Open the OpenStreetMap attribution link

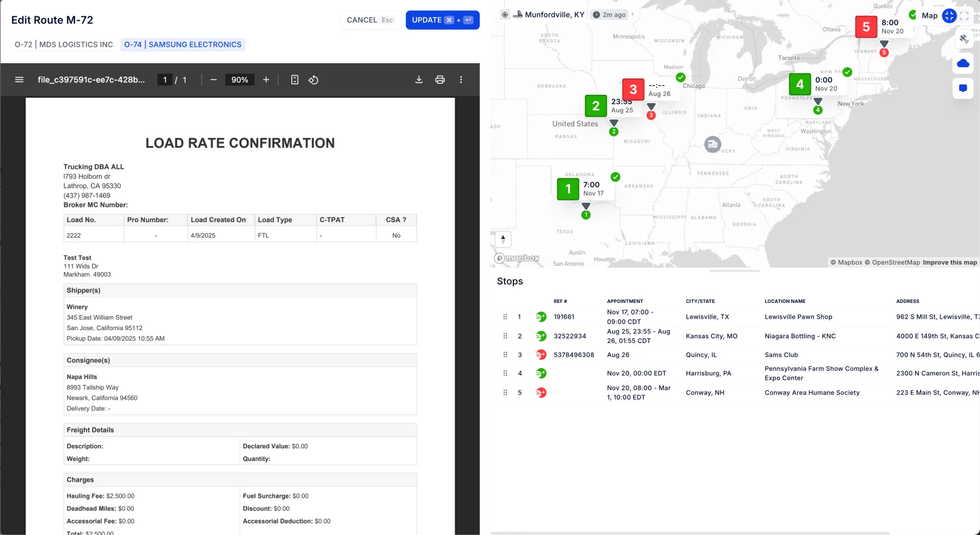(892, 263)
